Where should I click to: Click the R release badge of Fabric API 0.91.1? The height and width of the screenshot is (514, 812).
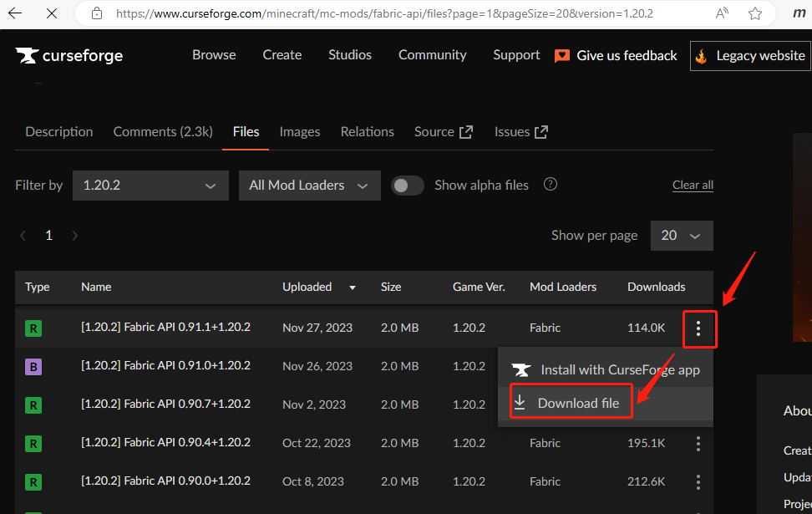click(x=33, y=328)
